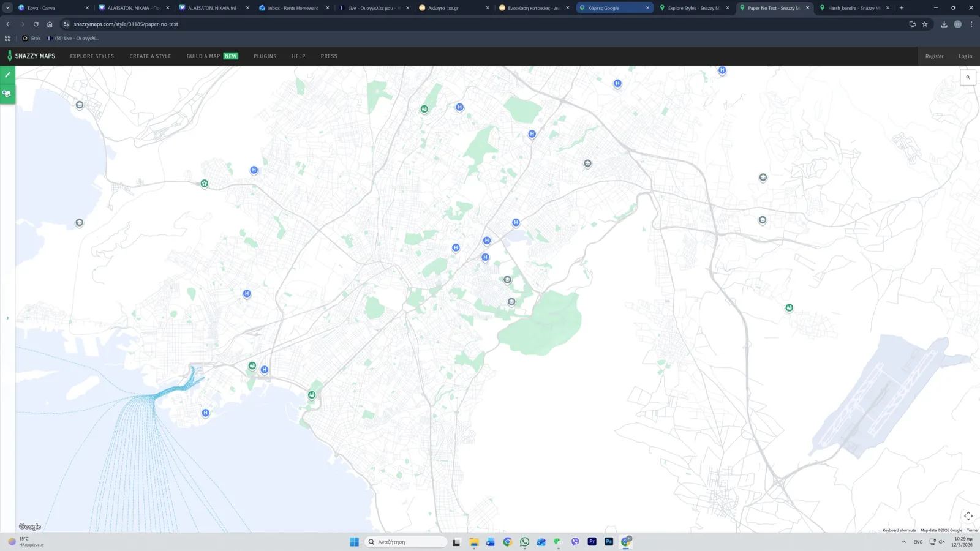
Task: Open a new browser tab
Action: pyautogui.click(x=902, y=8)
